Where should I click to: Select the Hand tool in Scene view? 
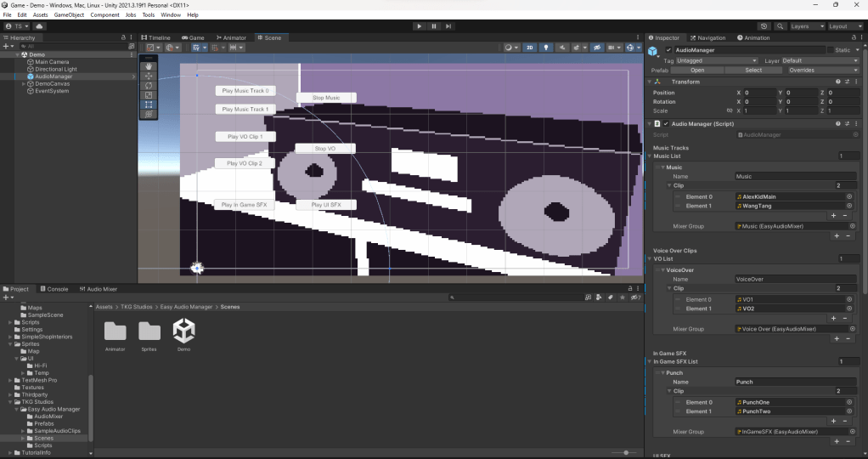pos(149,65)
